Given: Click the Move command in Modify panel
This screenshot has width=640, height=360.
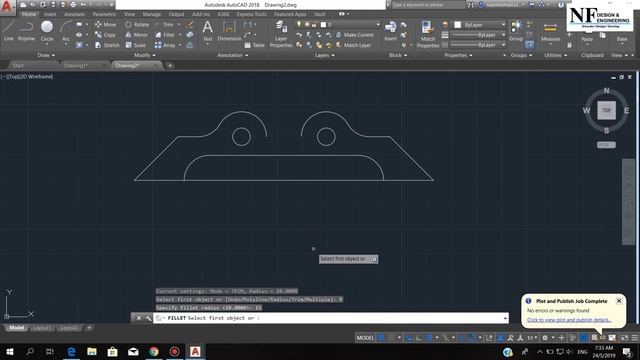Looking at the screenshot, I should 105,24.
